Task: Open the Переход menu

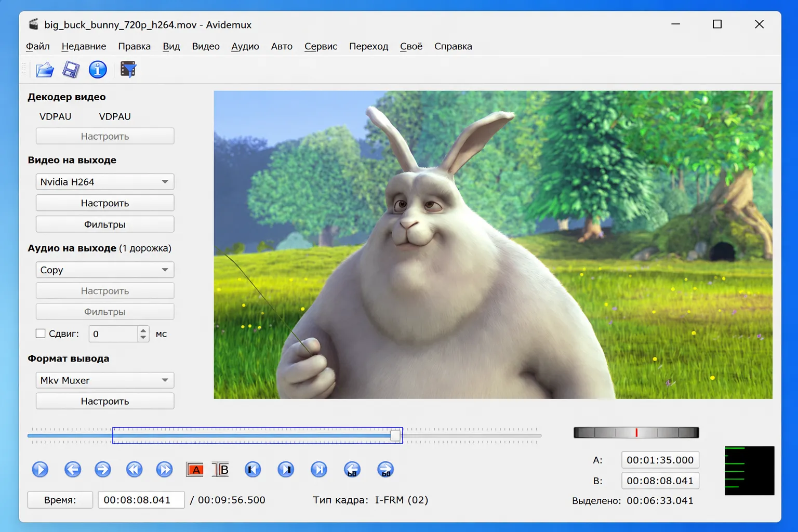Action: pyautogui.click(x=368, y=46)
